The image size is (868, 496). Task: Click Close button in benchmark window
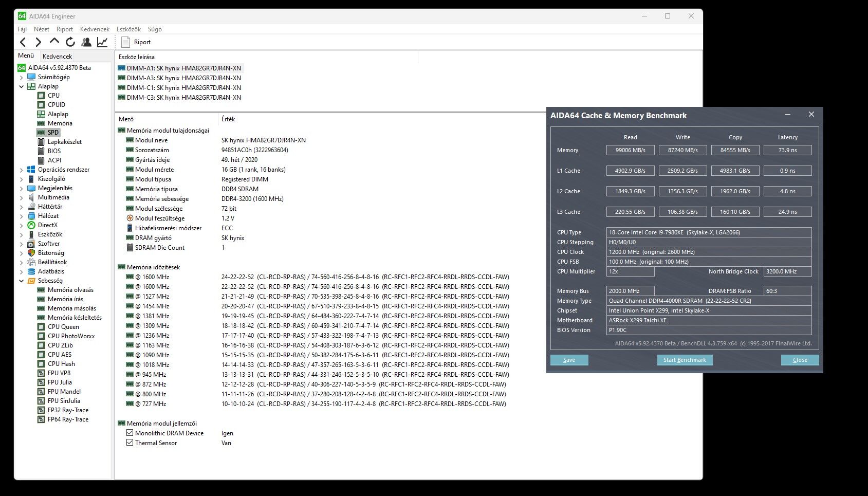(x=800, y=360)
